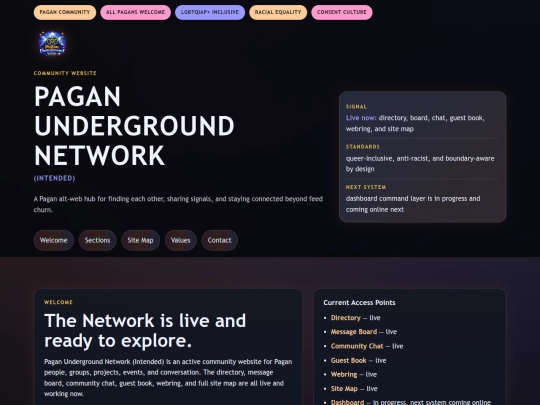
Task: Click the NEXT SYSTEM label
Action: click(x=366, y=187)
